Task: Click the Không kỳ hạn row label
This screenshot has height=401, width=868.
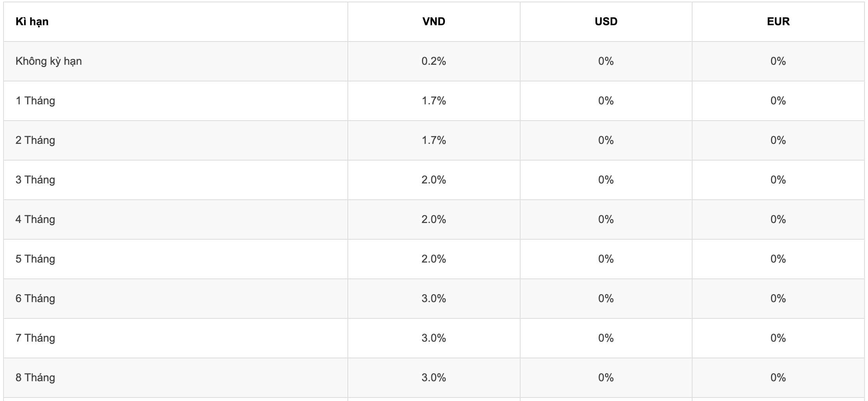Action: pos(49,61)
